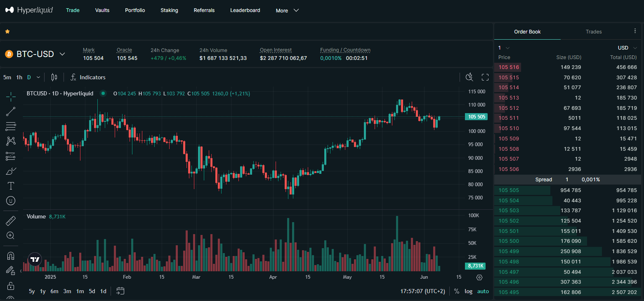Toggle the green indicator dot beside Hyperliquid
Image resolution: width=644 pixels, height=301 pixels.
103,93
